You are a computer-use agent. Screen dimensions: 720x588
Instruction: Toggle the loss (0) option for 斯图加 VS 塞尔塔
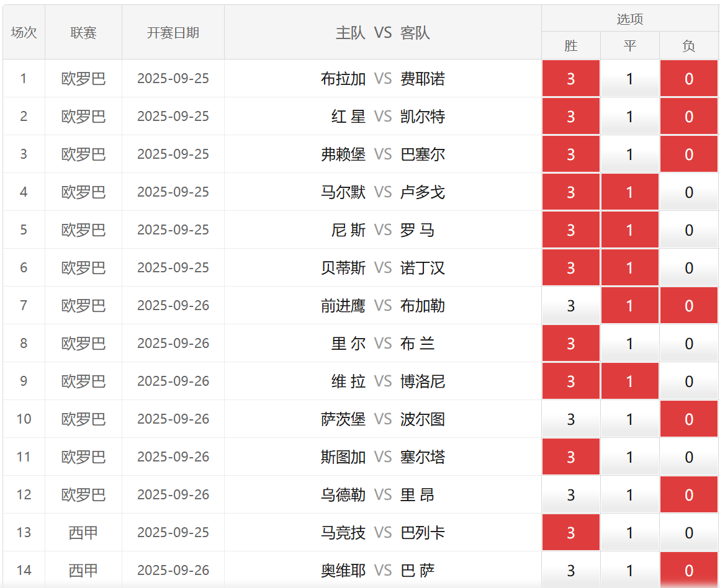tap(688, 457)
